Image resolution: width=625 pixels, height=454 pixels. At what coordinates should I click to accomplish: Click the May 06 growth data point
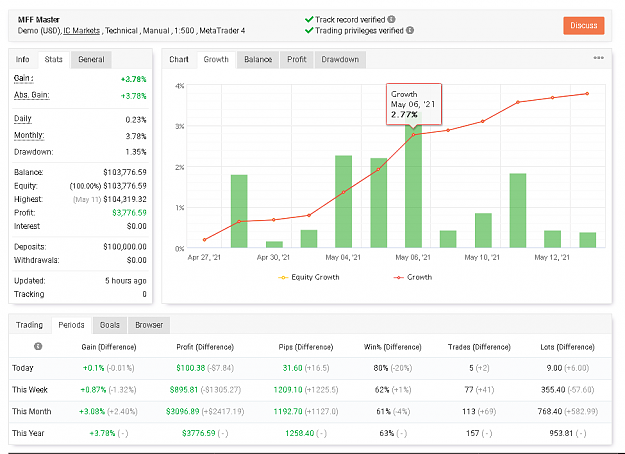[413, 134]
